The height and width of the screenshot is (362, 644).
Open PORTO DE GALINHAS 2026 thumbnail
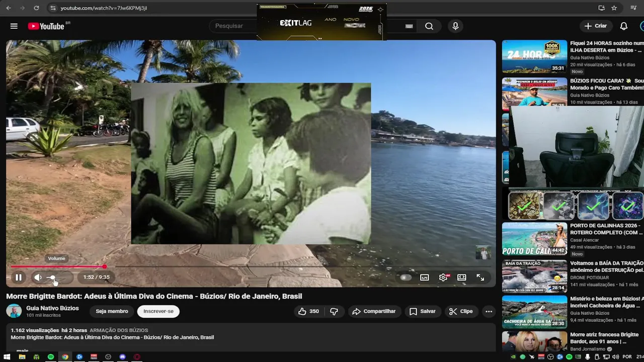pyautogui.click(x=534, y=239)
